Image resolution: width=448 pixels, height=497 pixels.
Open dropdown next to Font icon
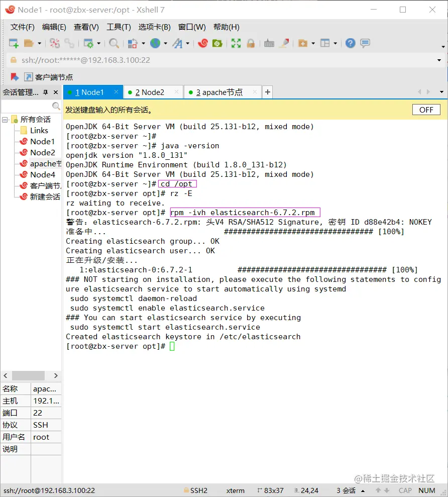pyautogui.click(x=187, y=43)
